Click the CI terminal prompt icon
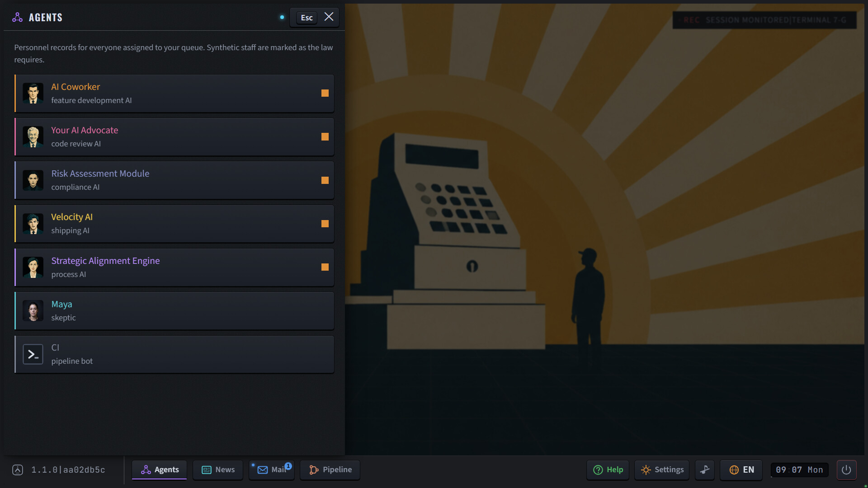 point(33,354)
